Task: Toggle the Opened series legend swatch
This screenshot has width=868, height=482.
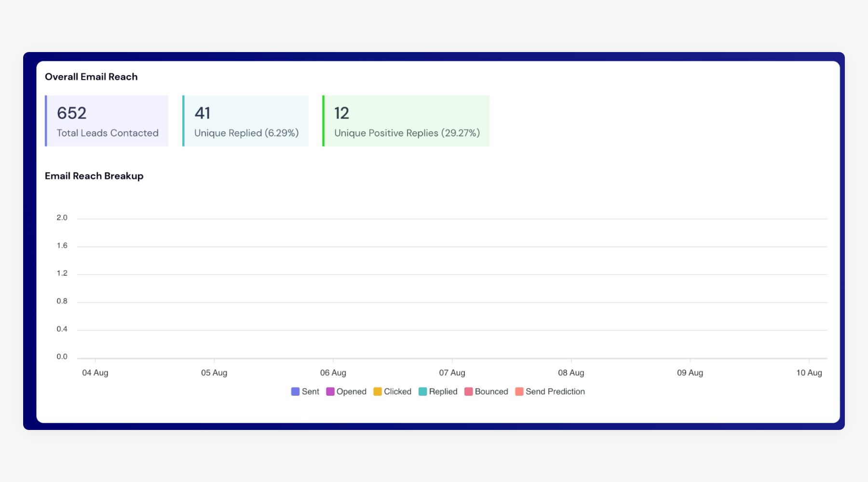Action: pos(330,391)
